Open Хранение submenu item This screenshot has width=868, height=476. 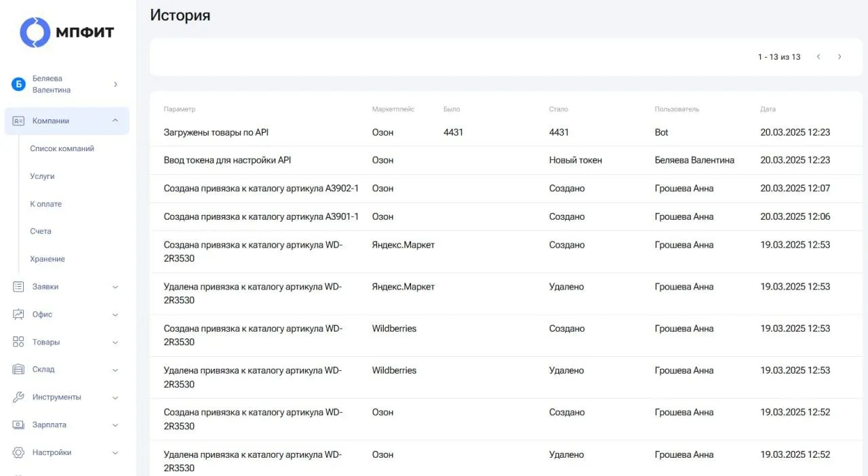point(47,259)
